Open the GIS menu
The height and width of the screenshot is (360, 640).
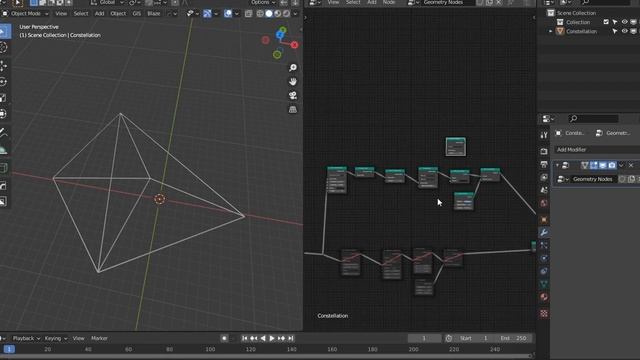click(x=136, y=13)
